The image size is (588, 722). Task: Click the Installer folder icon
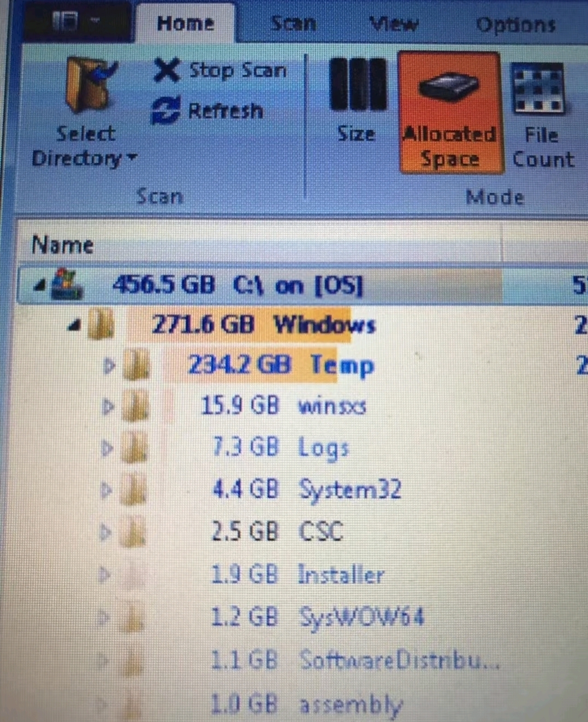133,575
